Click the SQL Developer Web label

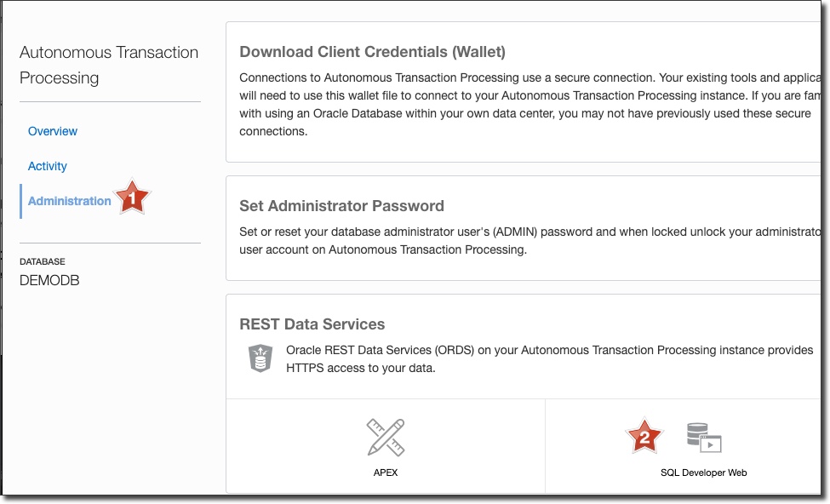(x=703, y=472)
